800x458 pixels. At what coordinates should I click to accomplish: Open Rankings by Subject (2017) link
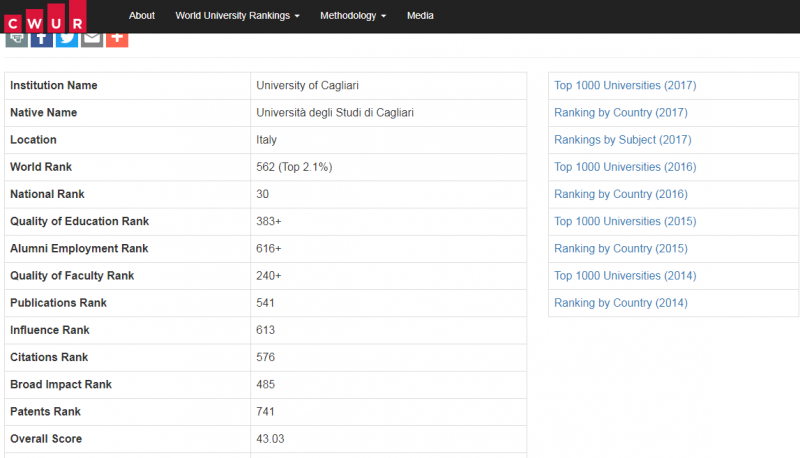pyautogui.click(x=622, y=140)
